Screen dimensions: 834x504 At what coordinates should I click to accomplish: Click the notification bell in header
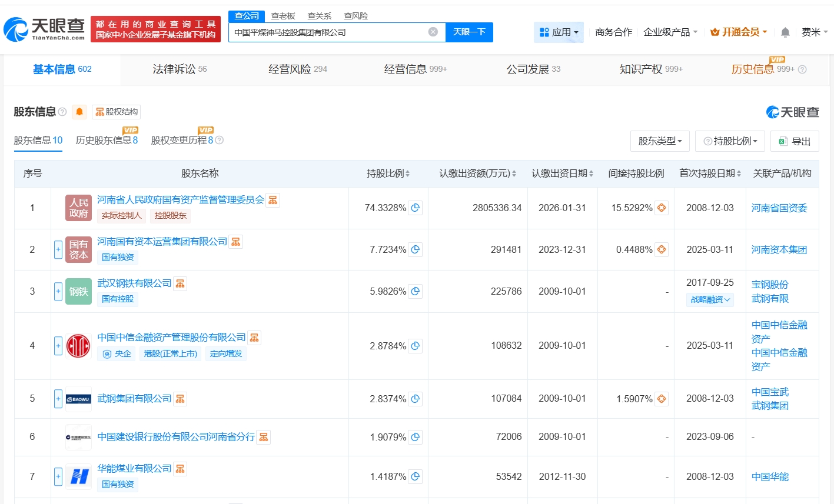tap(785, 32)
